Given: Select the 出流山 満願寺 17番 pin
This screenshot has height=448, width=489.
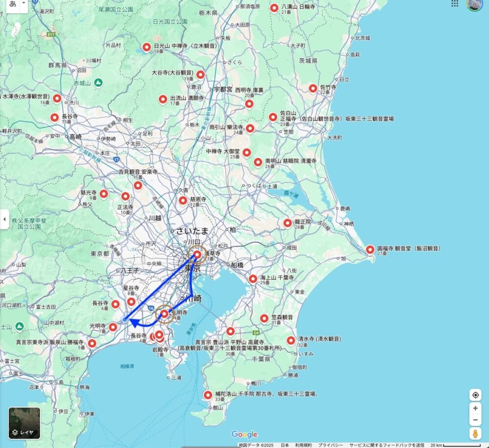Looking at the screenshot, I should coord(163,99).
